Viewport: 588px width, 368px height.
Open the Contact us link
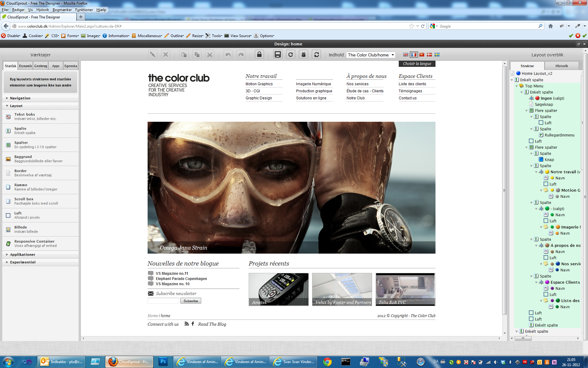click(x=407, y=98)
